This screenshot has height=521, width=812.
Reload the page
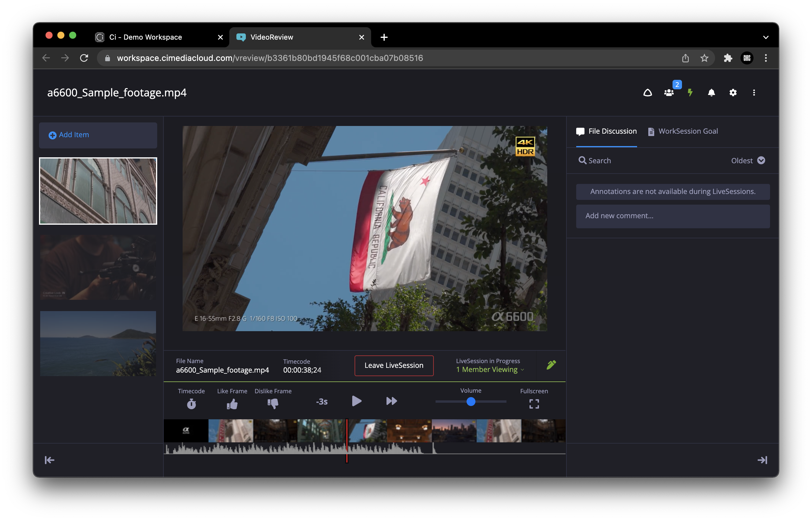pos(84,58)
